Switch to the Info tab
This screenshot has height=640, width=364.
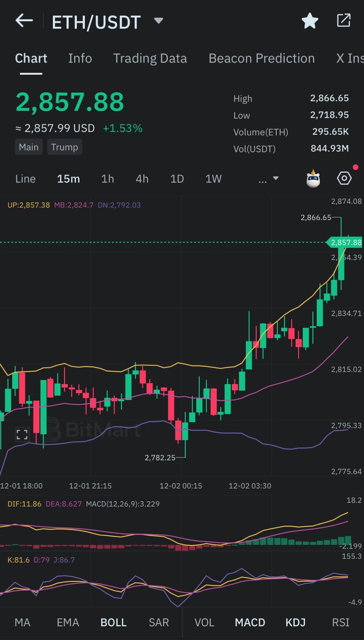(x=80, y=58)
